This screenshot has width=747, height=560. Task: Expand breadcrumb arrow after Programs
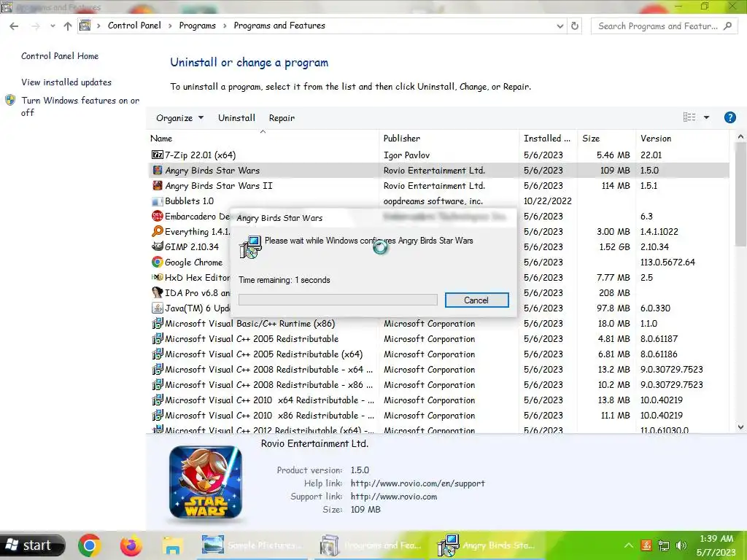pyautogui.click(x=225, y=26)
